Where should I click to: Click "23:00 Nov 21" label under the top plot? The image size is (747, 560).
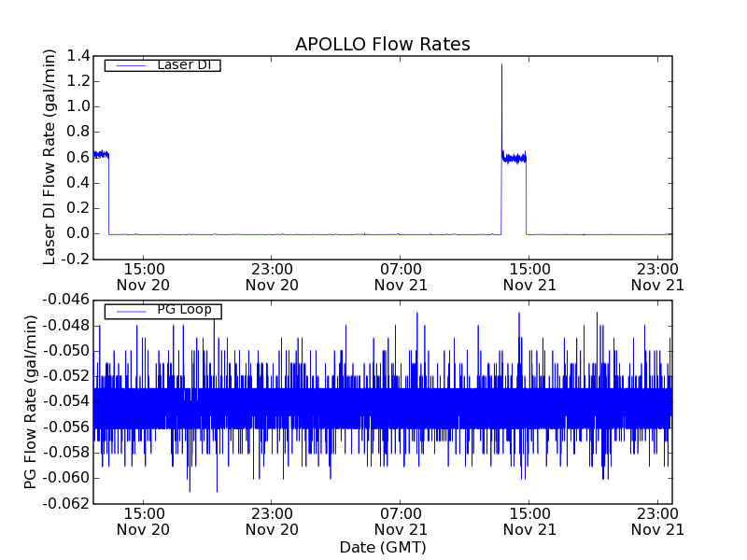[657, 276]
